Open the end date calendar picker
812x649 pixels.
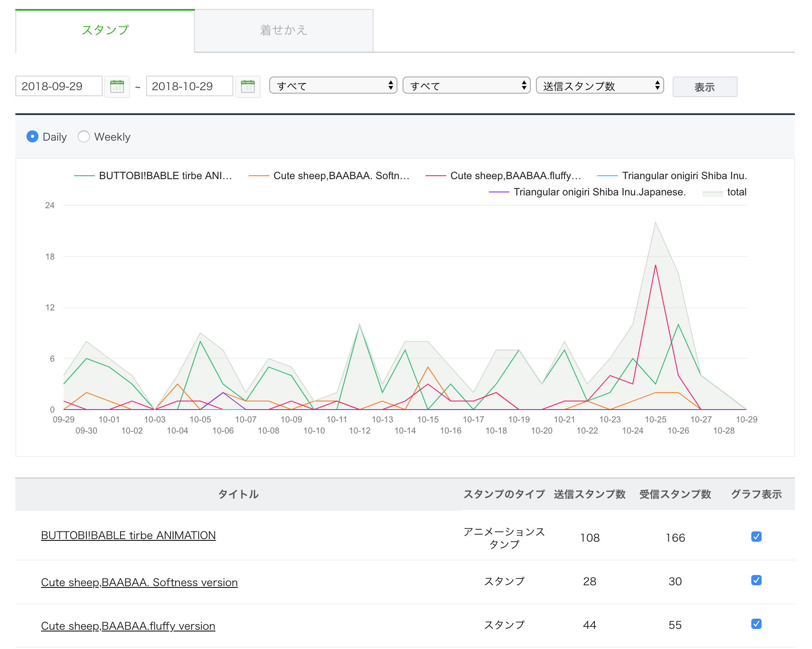click(x=247, y=86)
